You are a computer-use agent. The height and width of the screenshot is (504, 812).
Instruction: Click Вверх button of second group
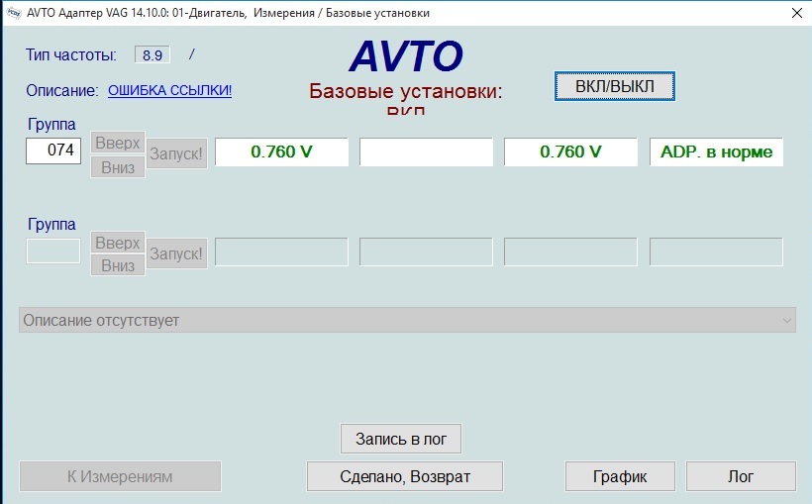118,243
